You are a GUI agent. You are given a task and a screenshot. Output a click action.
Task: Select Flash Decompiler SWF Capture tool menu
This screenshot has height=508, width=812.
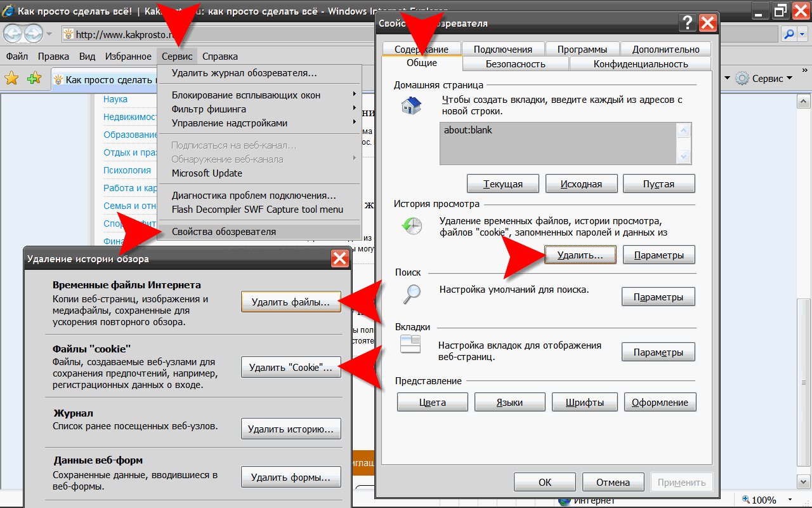(x=259, y=210)
